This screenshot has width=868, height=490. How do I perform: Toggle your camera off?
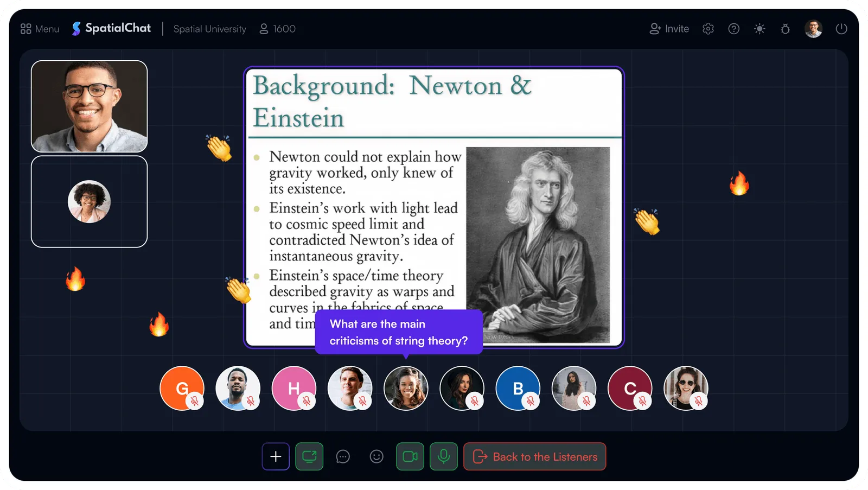[x=410, y=456]
